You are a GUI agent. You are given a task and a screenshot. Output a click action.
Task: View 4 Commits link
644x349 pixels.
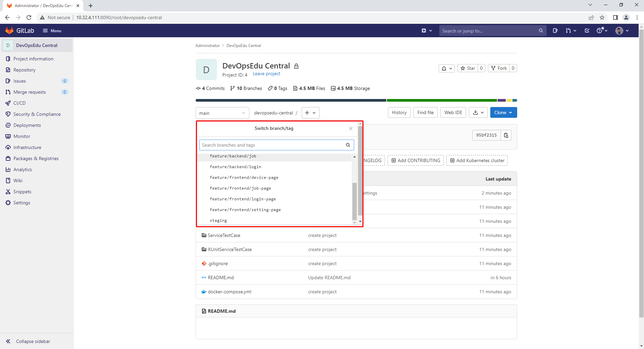pos(210,88)
